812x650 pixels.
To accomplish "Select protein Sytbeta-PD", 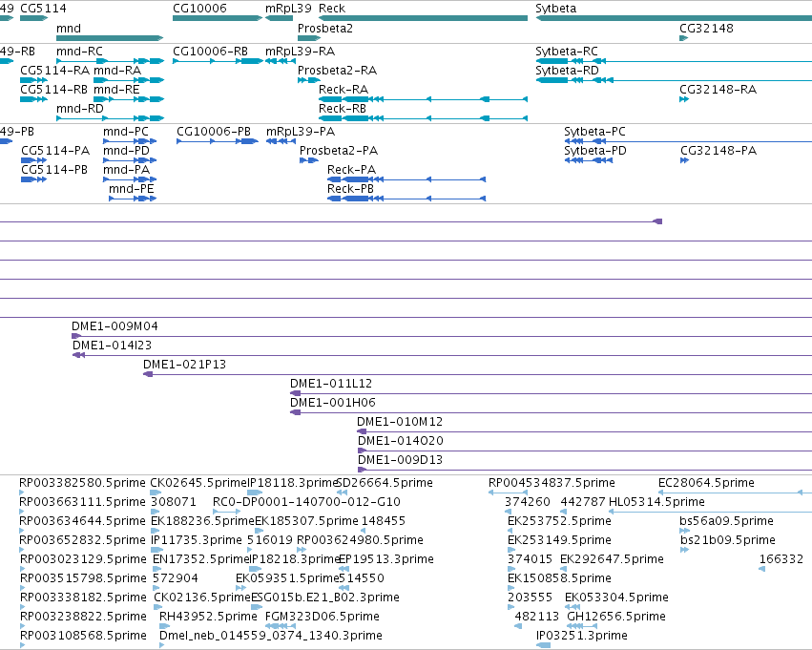I will 595,151.
